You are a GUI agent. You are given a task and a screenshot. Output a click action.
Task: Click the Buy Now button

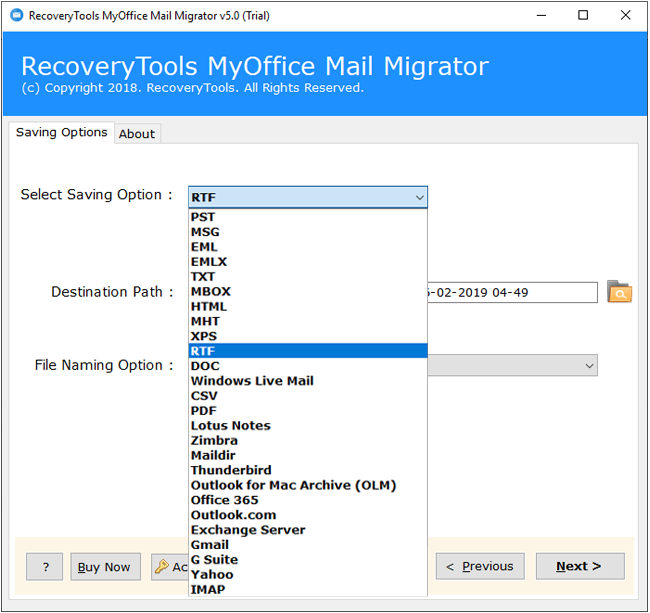click(105, 567)
